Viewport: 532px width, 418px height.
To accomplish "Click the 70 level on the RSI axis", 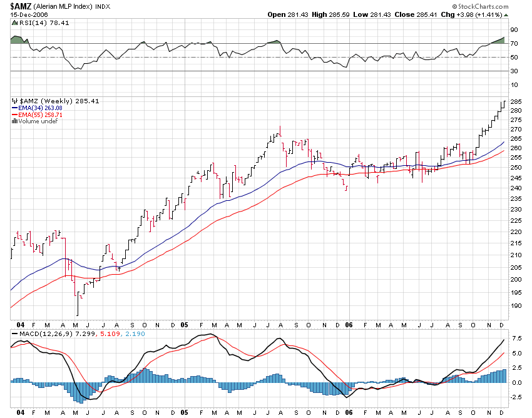I will click(x=514, y=43).
